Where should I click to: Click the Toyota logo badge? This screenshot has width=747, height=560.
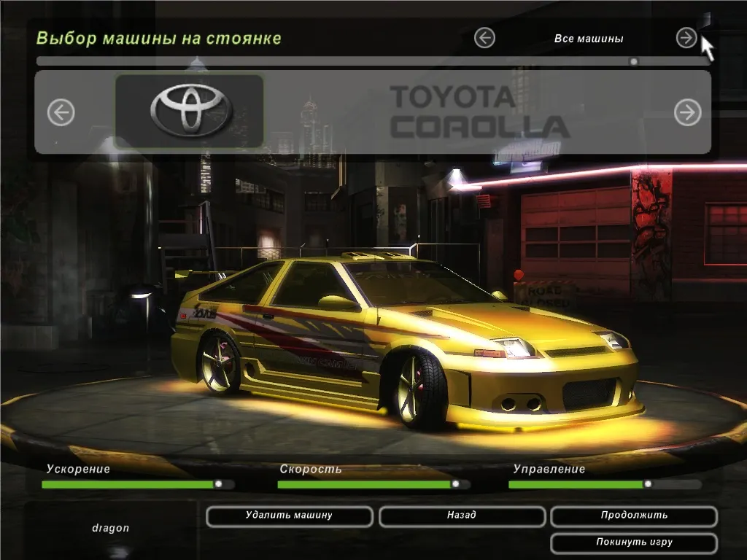point(190,111)
